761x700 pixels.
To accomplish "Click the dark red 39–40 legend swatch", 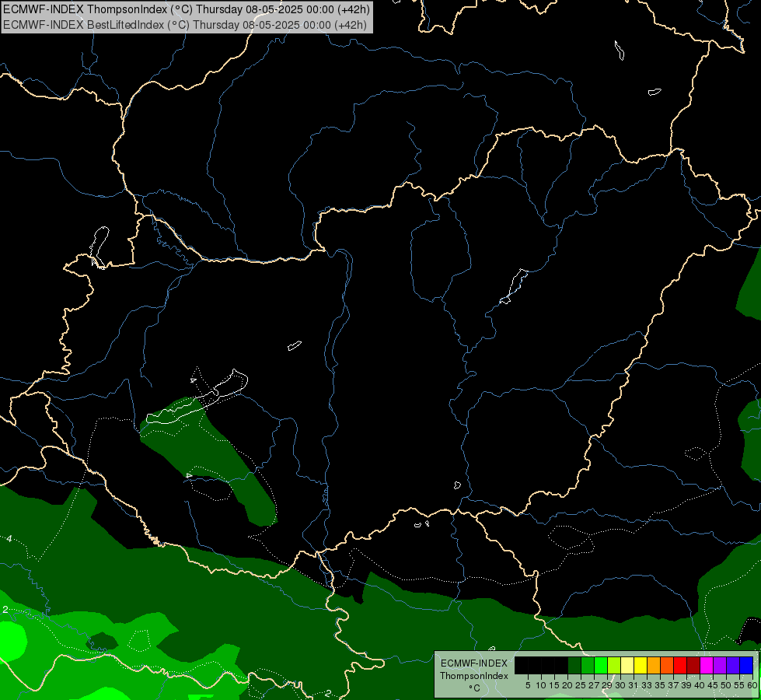I will [693, 665].
